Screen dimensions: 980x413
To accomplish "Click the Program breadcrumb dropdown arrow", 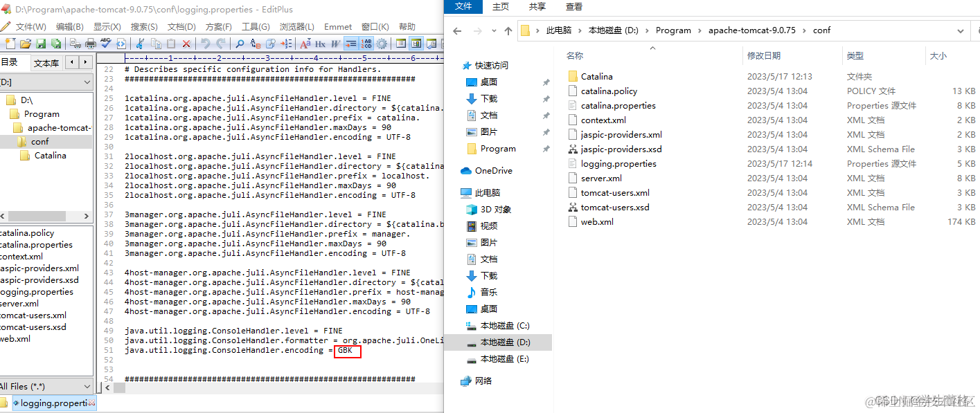I will pos(700,30).
